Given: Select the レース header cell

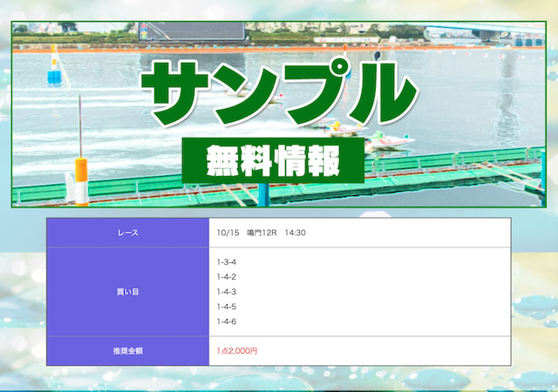Looking at the screenshot, I should click(128, 233).
